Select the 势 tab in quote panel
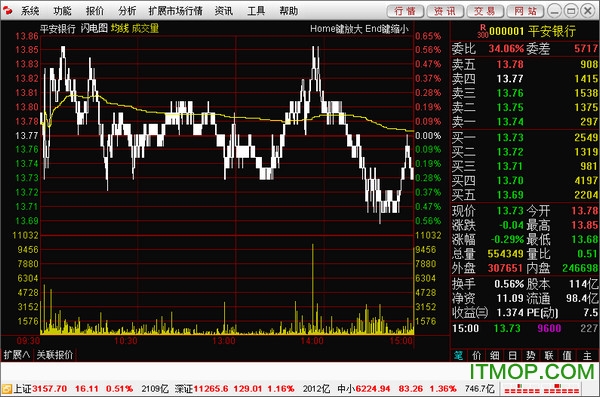Screen dimensions: 600x397 point(531,356)
